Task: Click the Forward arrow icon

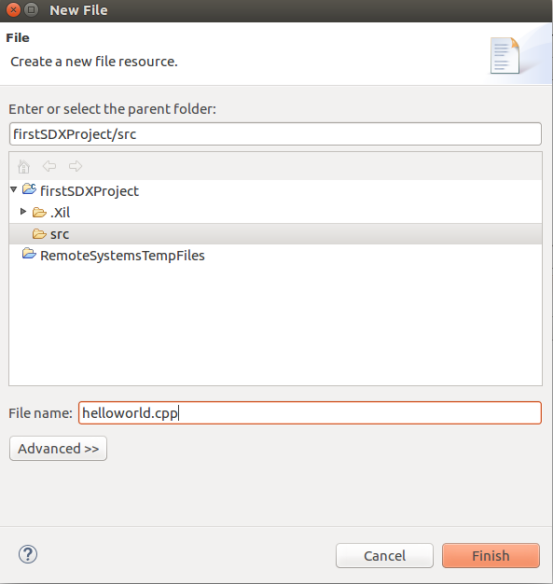Action: click(75, 166)
